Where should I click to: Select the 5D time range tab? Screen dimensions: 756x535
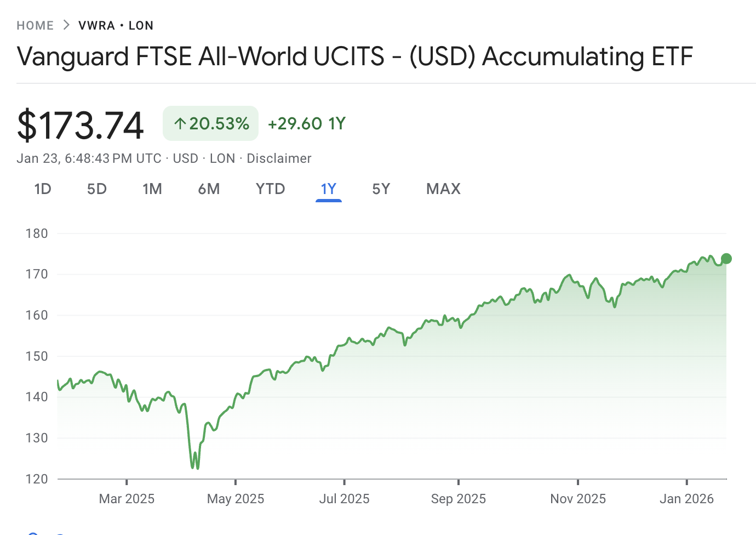click(97, 189)
